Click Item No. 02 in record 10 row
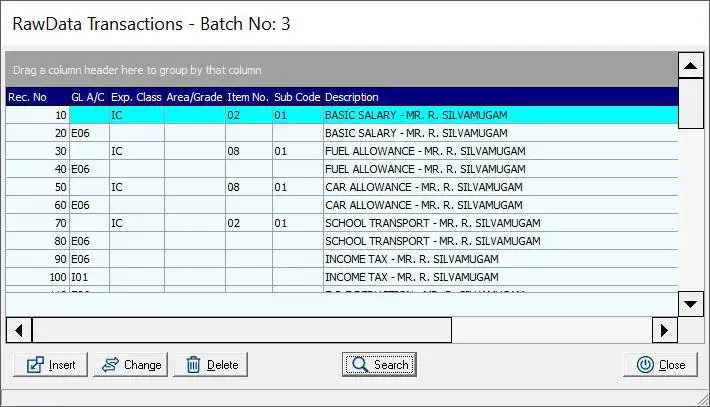 [x=249, y=115]
